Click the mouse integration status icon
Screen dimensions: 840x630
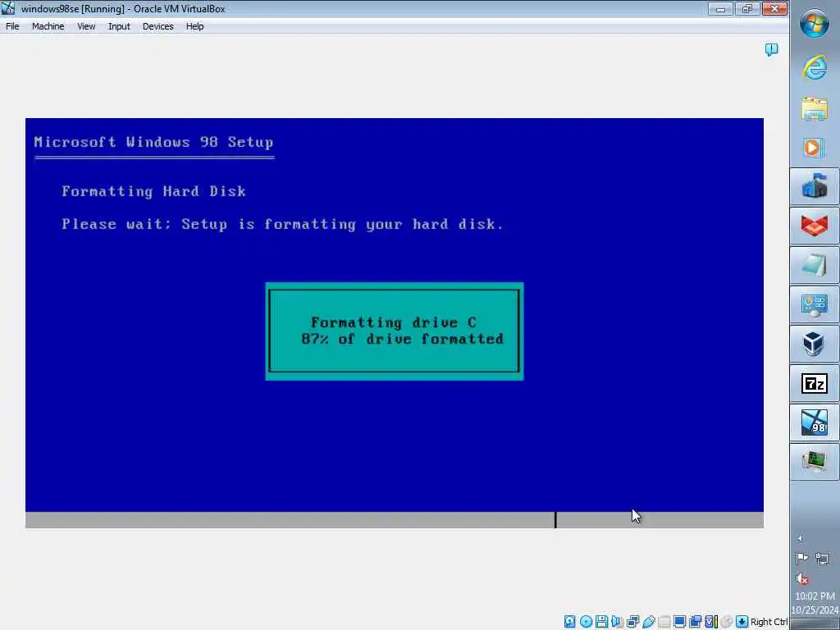click(x=727, y=622)
